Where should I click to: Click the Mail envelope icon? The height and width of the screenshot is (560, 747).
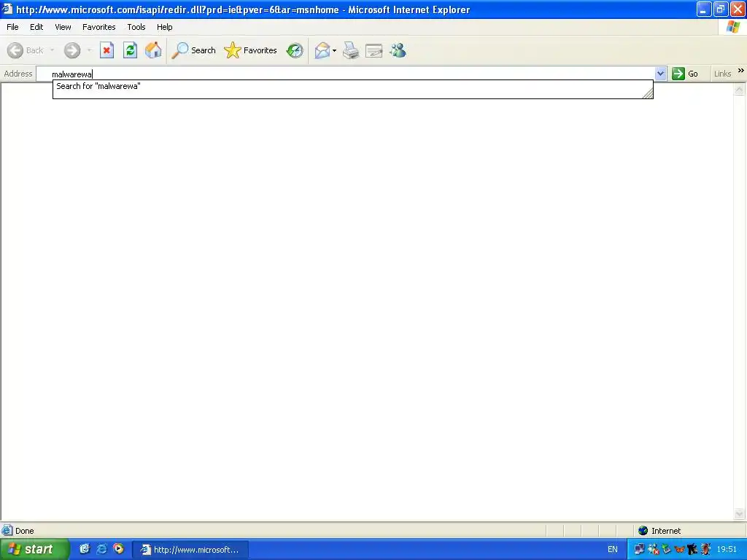(x=322, y=50)
